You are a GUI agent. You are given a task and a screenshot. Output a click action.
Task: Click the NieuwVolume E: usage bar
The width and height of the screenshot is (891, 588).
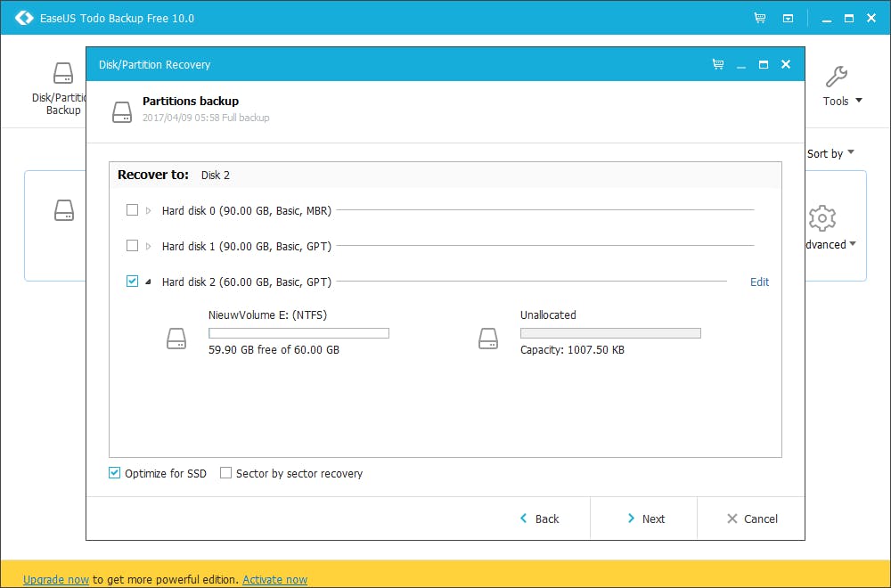click(x=298, y=333)
